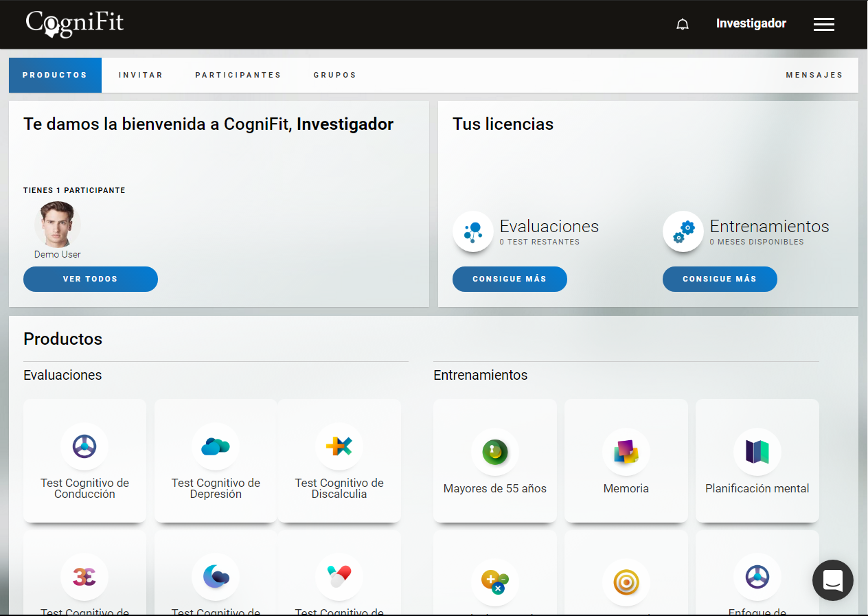Viewport: 868px width, 616px height.
Task: Click the Test Cognitivo de Conducción label
Action: pyautogui.click(x=84, y=488)
